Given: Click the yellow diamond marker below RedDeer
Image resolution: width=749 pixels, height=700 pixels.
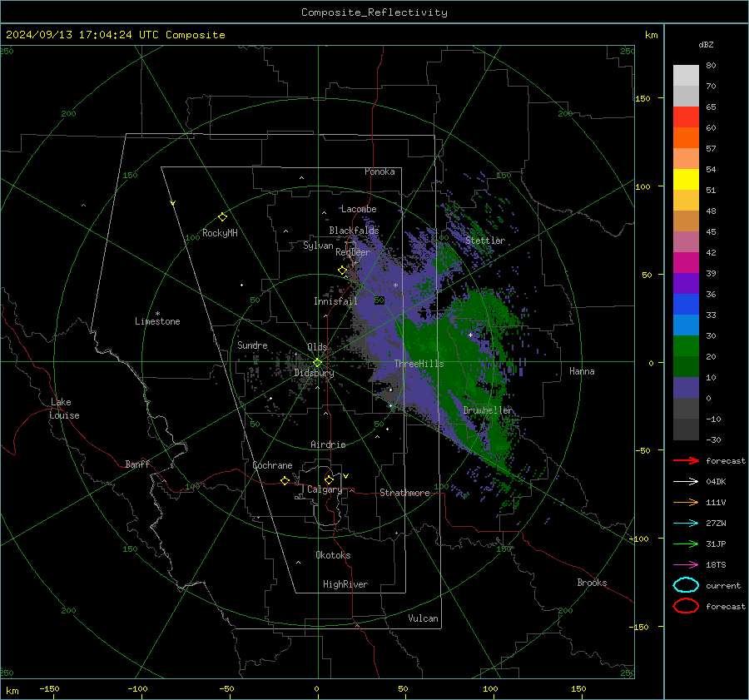Looking at the screenshot, I should (342, 271).
